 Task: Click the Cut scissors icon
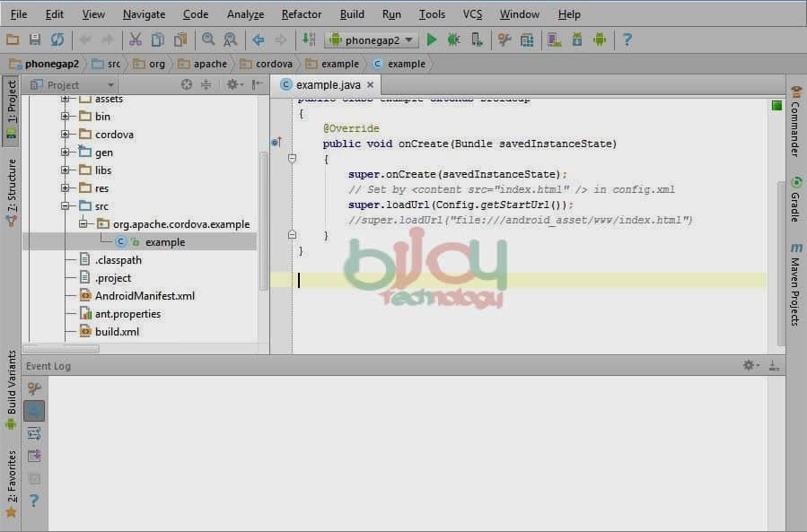(136, 39)
